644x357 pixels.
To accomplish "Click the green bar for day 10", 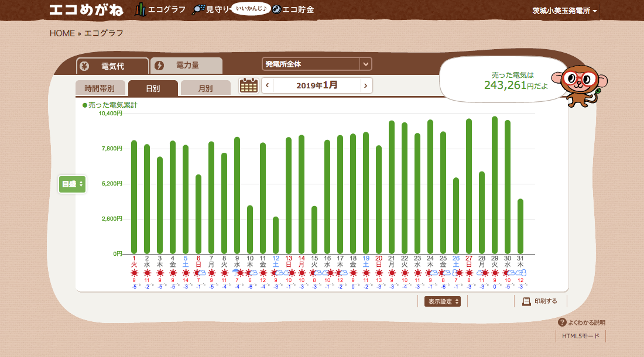I will (250, 229).
